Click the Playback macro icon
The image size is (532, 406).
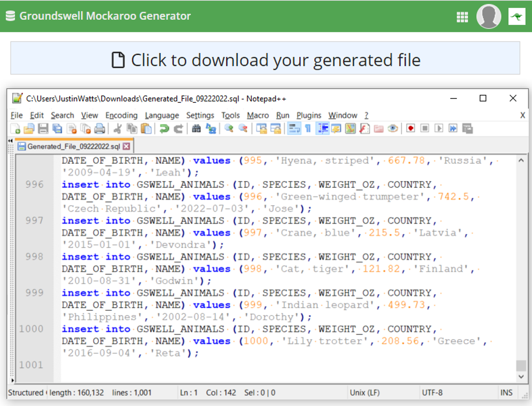point(439,128)
